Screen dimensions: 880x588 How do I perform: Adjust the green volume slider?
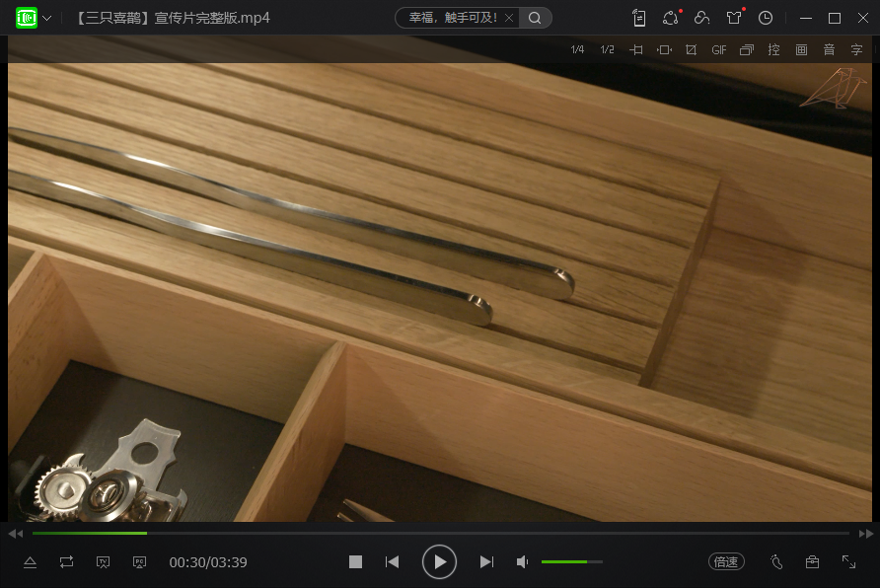[x=572, y=561]
